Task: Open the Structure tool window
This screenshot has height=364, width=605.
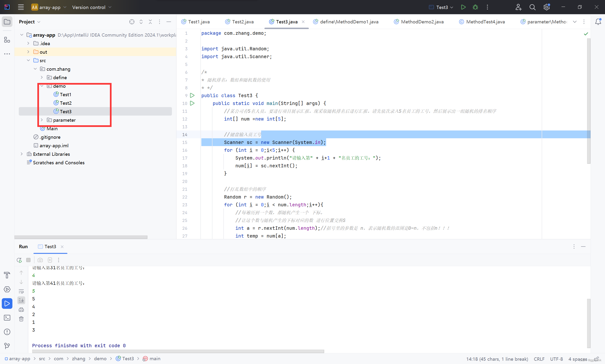Action: 7,40
